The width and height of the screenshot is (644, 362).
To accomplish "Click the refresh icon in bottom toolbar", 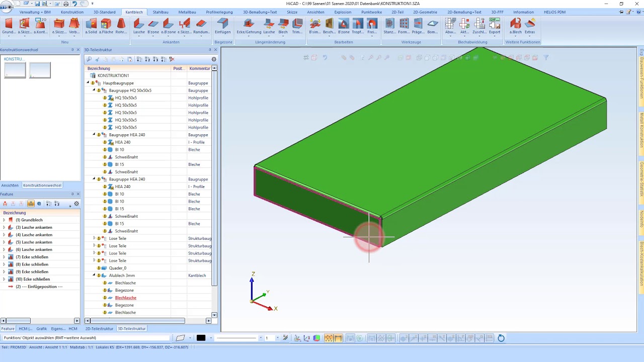I will 501,338.
